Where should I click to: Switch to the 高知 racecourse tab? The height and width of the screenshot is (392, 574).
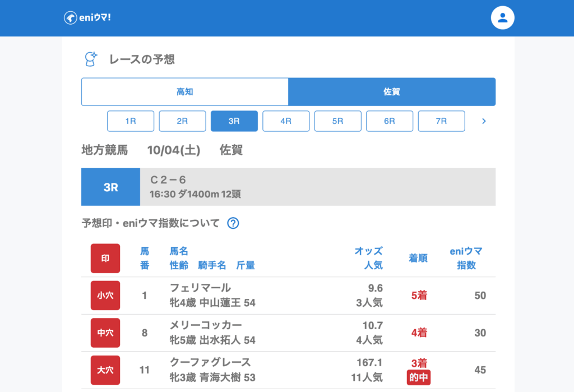pyautogui.click(x=185, y=92)
